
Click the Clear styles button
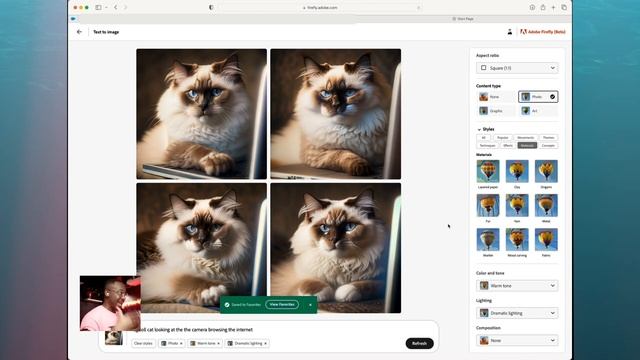pos(143,344)
